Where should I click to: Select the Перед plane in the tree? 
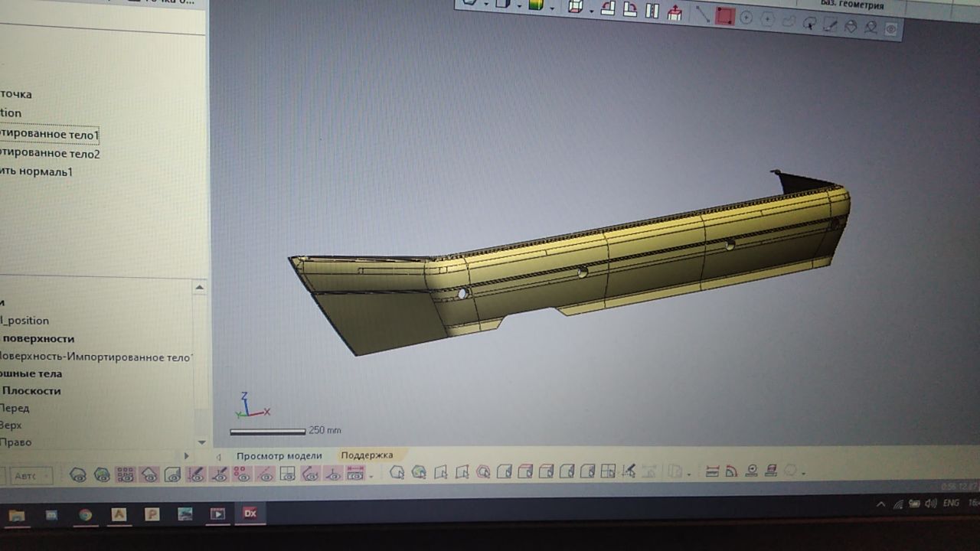[15, 408]
